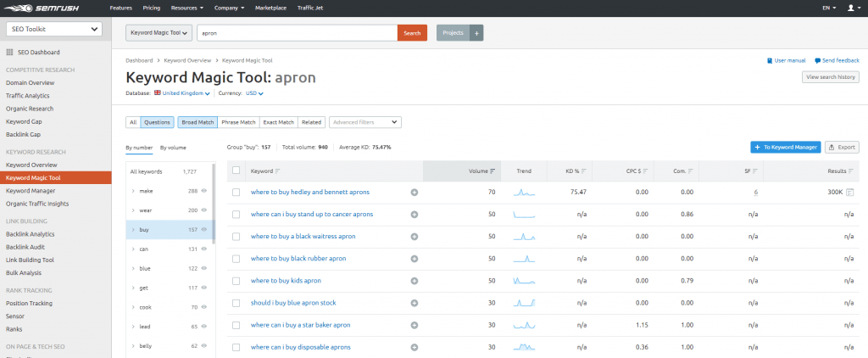Switch to By volume tab
The image size is (868, 358).
[x=173, y=148]
